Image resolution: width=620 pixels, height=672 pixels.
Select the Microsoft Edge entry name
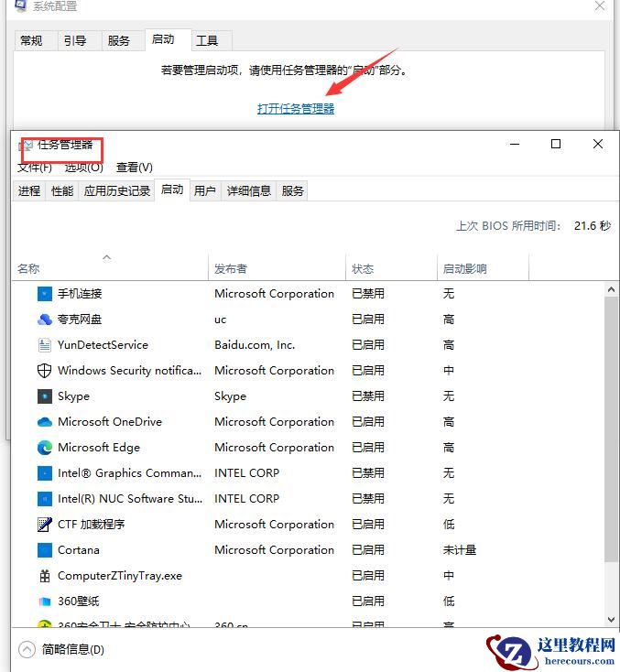point(99,448)
